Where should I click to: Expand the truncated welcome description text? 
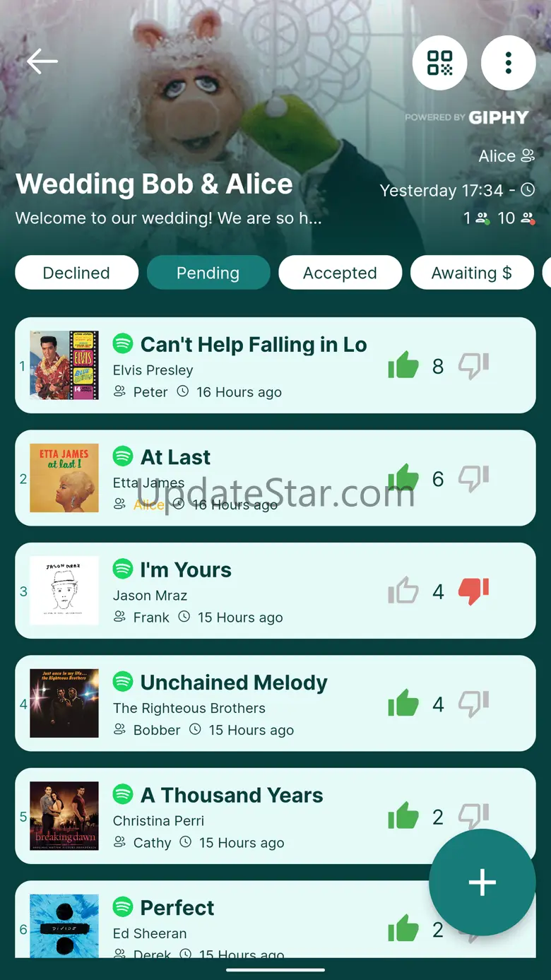[x=168, y=218]
